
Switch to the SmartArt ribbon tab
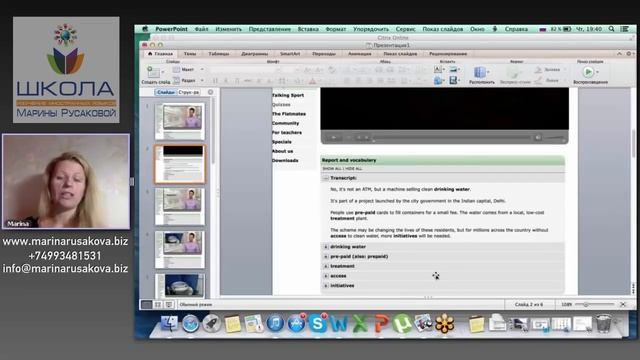(x=290, y=53)
